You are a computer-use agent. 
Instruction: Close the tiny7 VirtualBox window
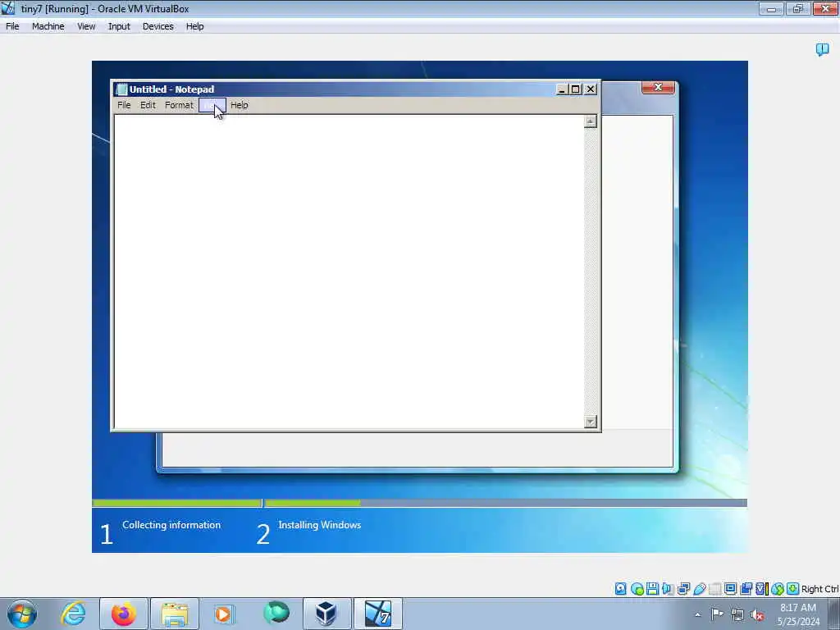click(x=825, y=9)
